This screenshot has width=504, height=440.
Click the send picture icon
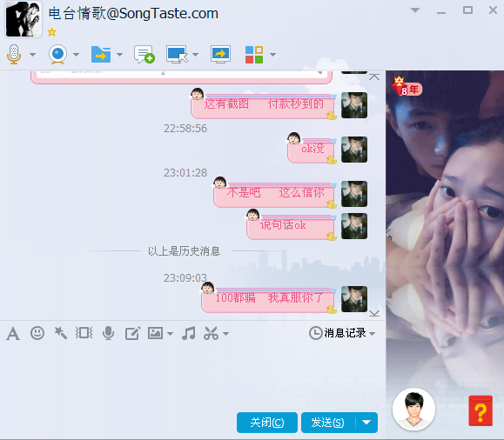[155, 333]
